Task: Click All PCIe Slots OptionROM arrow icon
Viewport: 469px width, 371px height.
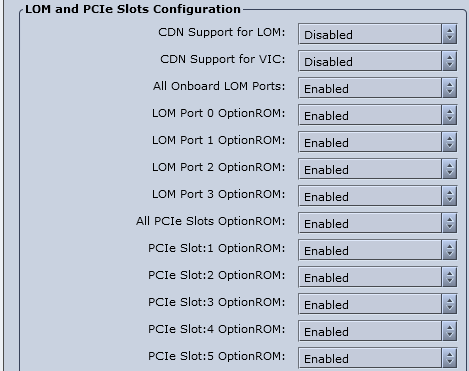Action: (450, 223)
